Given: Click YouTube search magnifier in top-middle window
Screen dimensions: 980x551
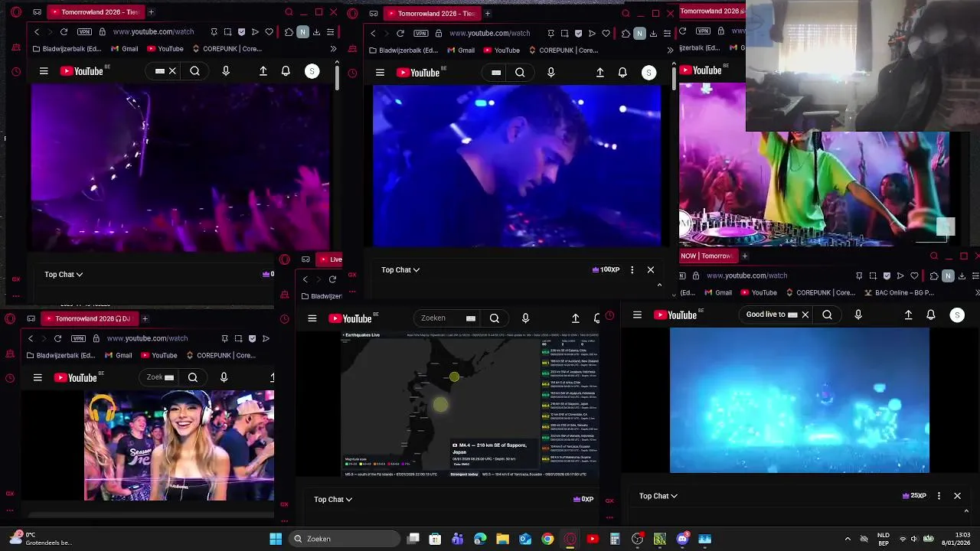Looking at the screenshot, I should point(520,73).
